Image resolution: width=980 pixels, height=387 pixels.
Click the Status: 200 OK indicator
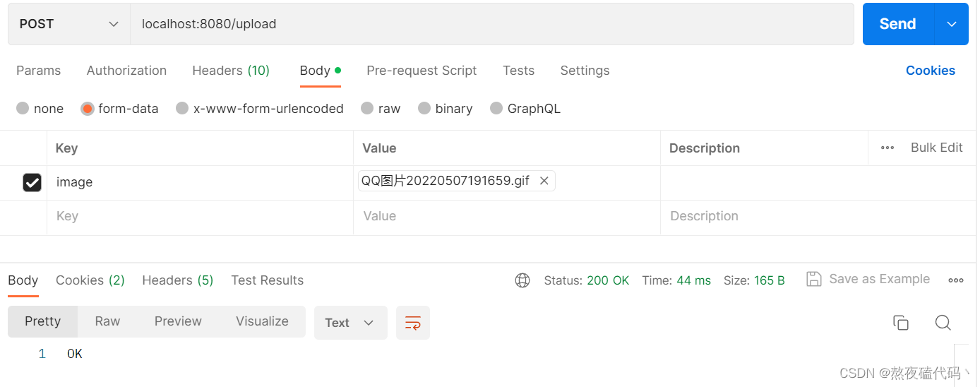[x=587, y=280]
